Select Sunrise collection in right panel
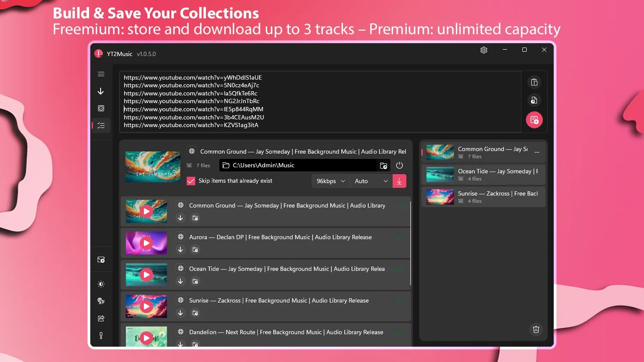 (483, 197)
